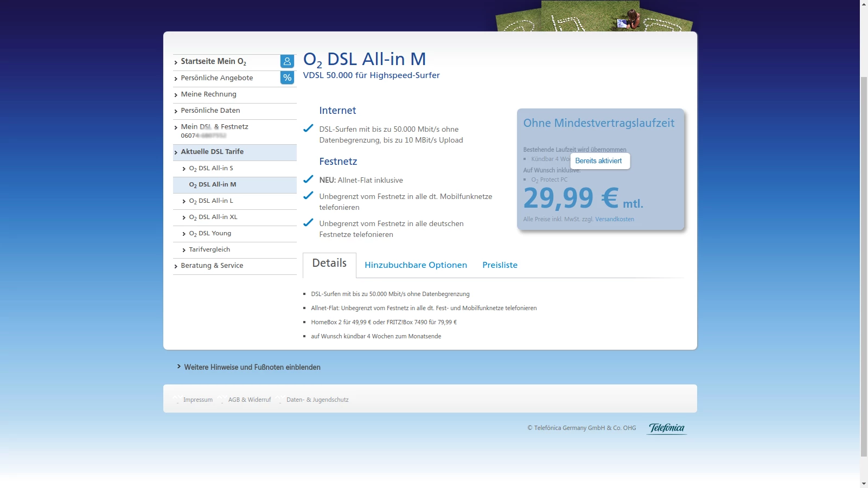Click the 'NEU: Allnet-Flat inklusive' line
Viewport: 868px width, 488px height.
(361, 180)
